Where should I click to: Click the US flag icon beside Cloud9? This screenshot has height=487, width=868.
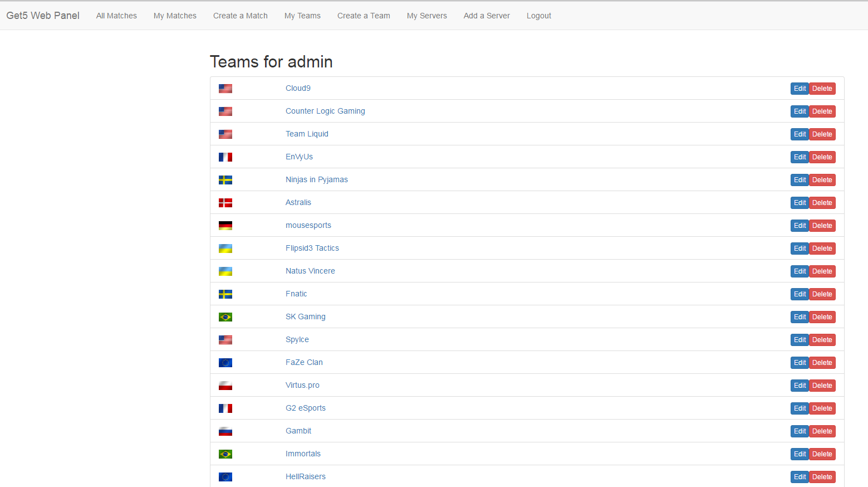coord(225,89)
